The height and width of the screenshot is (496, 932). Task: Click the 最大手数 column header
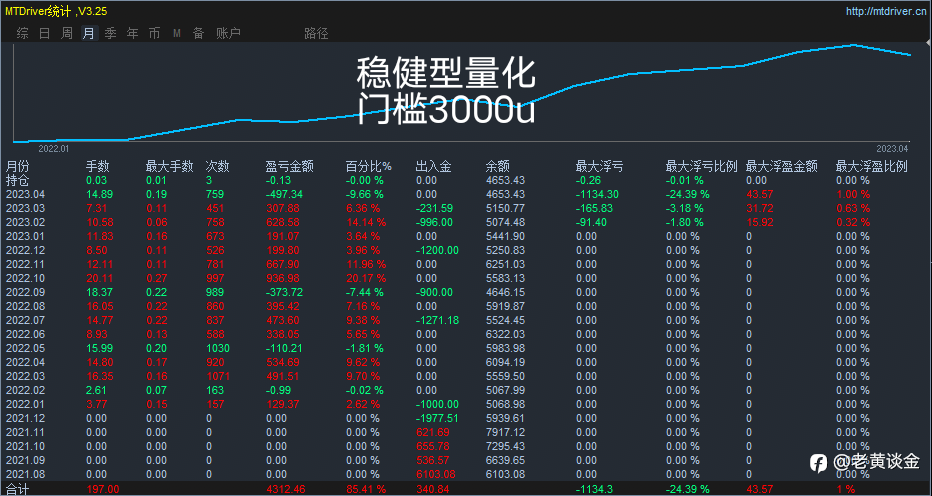click(x=169, y=167)
